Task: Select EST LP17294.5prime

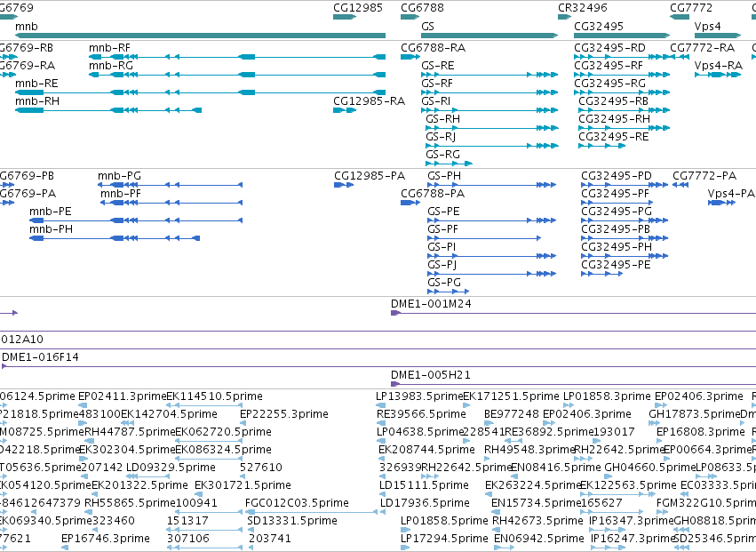Action: [405, 548]
